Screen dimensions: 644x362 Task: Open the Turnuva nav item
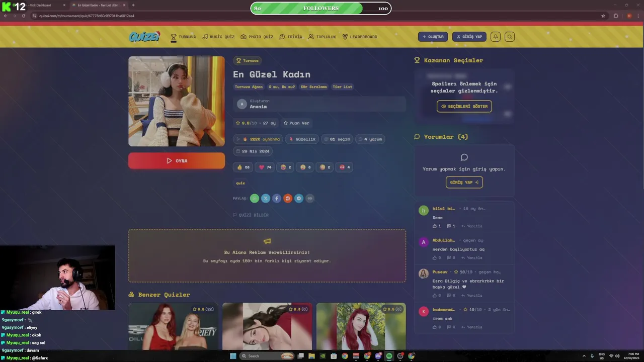pyautogui.click(x=183, y=37)
